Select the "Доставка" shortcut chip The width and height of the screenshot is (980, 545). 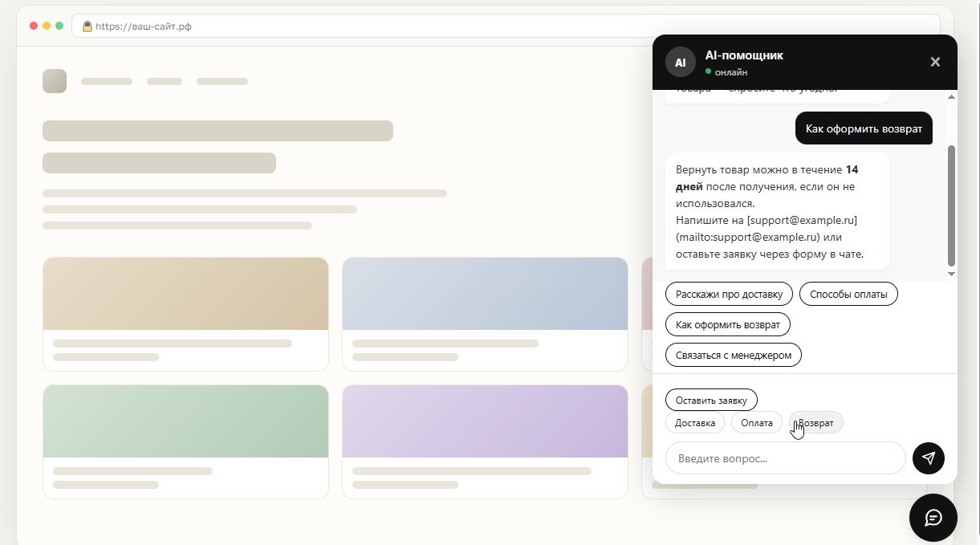[695, 423]
